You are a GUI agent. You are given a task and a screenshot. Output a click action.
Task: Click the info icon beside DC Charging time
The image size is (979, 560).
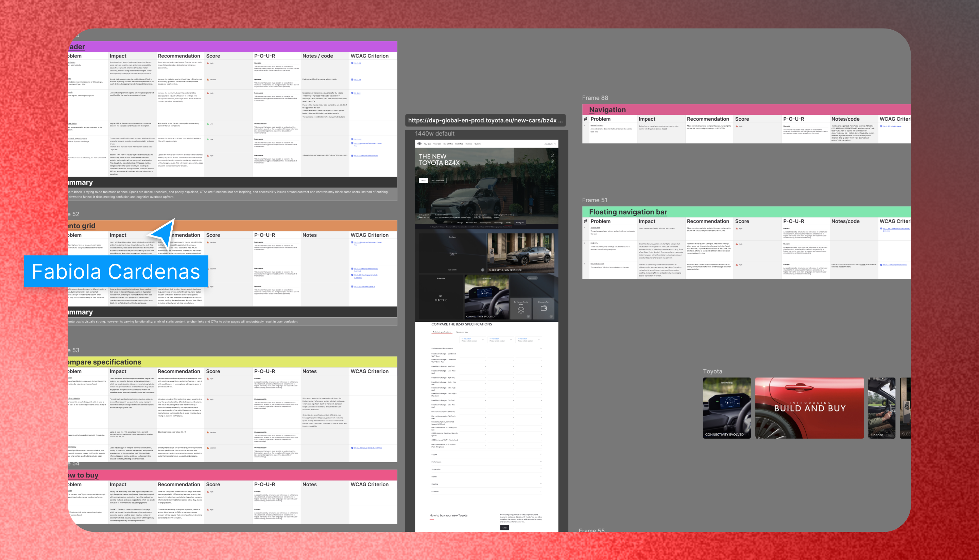pos(513,215)
